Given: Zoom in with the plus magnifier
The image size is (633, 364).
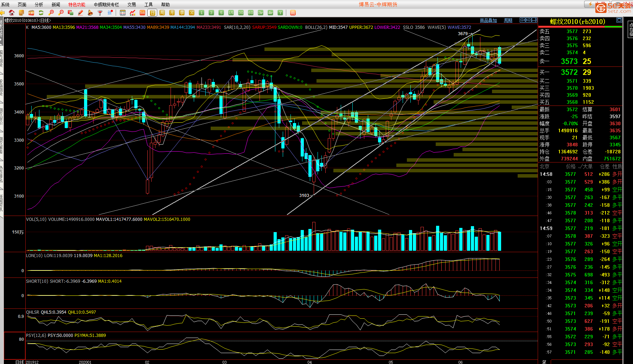Looking at the screenshot, I should pos(51,13).
